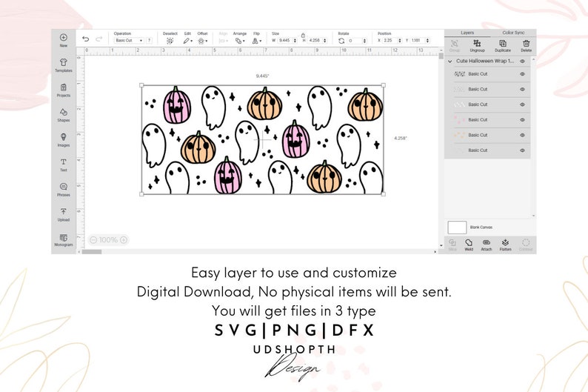Click the Position Y stepper arrows
Image resolution: width=588 pixels, height=392 pixels.
tap(427, 40)
